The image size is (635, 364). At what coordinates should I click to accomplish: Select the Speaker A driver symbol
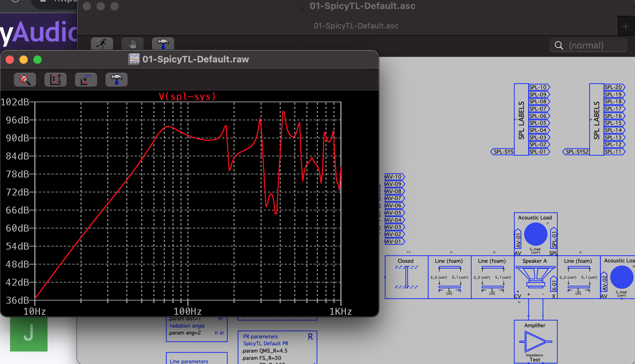point(535,277)
